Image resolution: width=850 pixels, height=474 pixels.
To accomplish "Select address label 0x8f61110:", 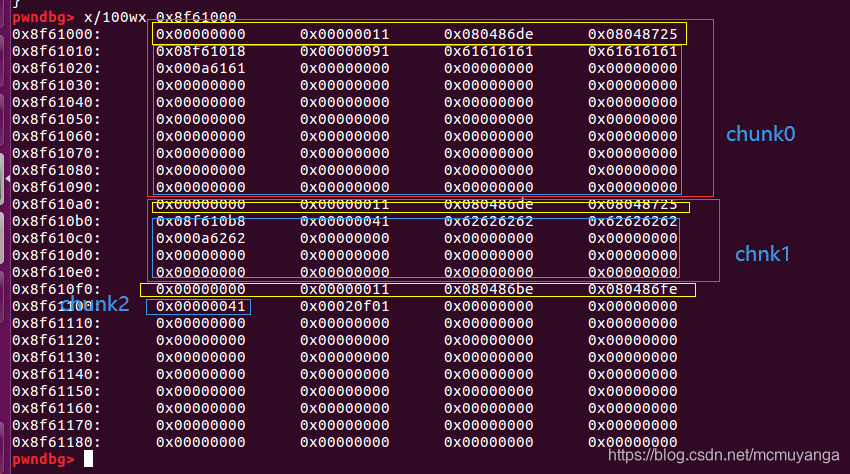I will pos(56,323).
